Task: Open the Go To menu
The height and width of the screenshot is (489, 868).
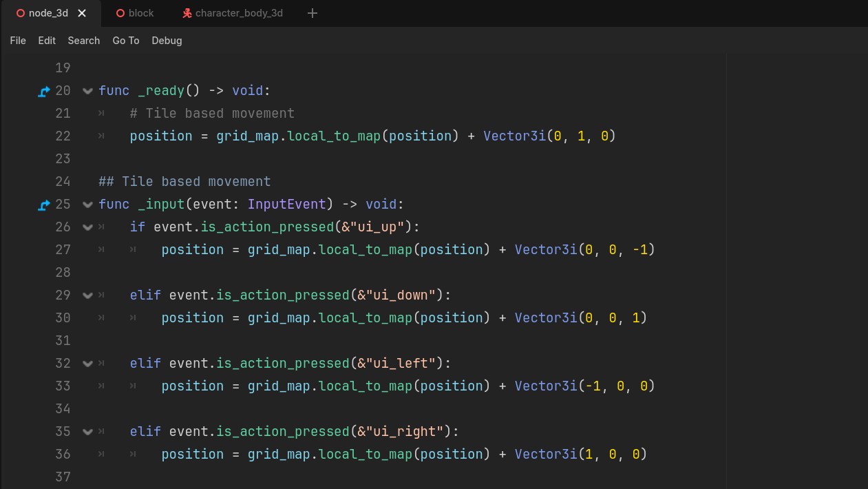Action: [126, 41]
